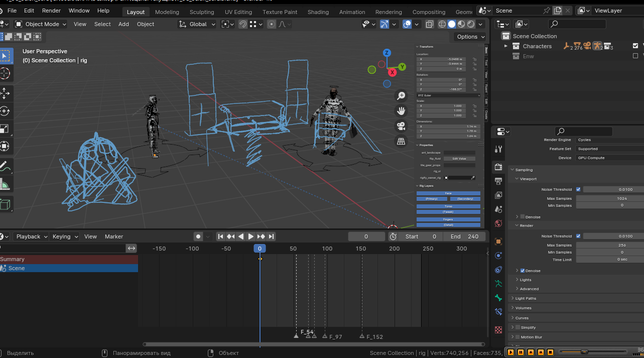This screenshot has width=644, height=358.
Task: Expand the Light Paths panel
Action: pos(526,298)
